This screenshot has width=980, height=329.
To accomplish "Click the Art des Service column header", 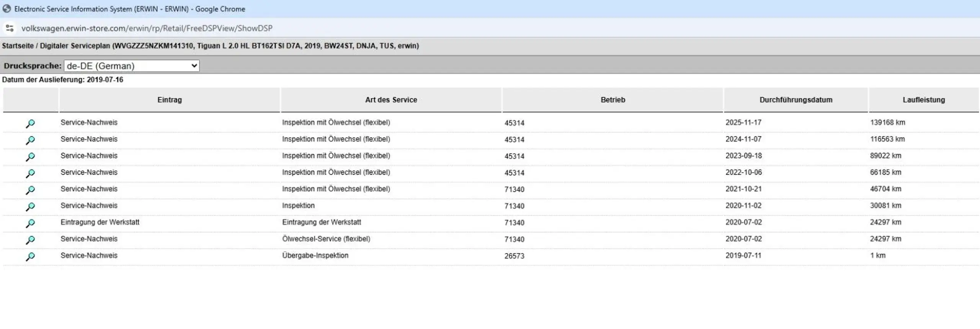I will (391, 100).
